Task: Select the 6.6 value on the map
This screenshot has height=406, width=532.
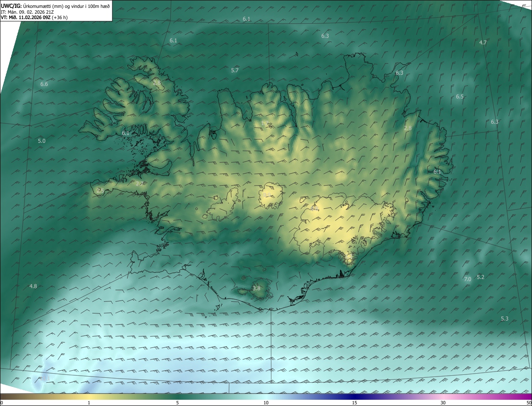Action: 44,84
